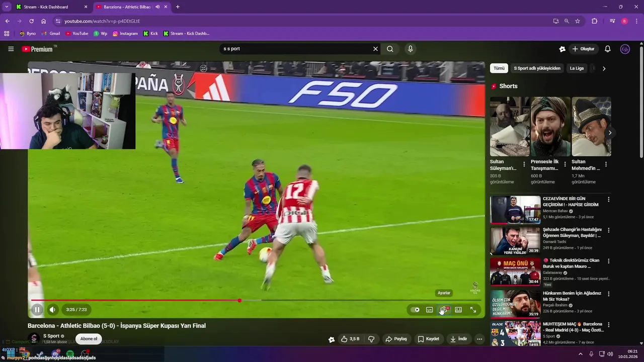Open the Instagram bookmark
644x362 pixels.
click(125, 34)
